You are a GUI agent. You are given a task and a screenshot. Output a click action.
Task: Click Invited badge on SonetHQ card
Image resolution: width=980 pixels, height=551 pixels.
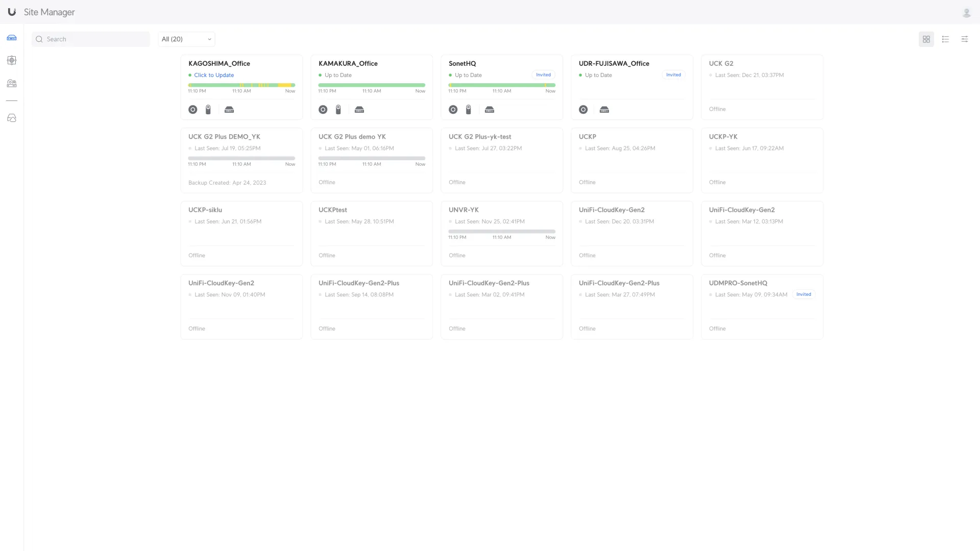[x=543, y=74]
